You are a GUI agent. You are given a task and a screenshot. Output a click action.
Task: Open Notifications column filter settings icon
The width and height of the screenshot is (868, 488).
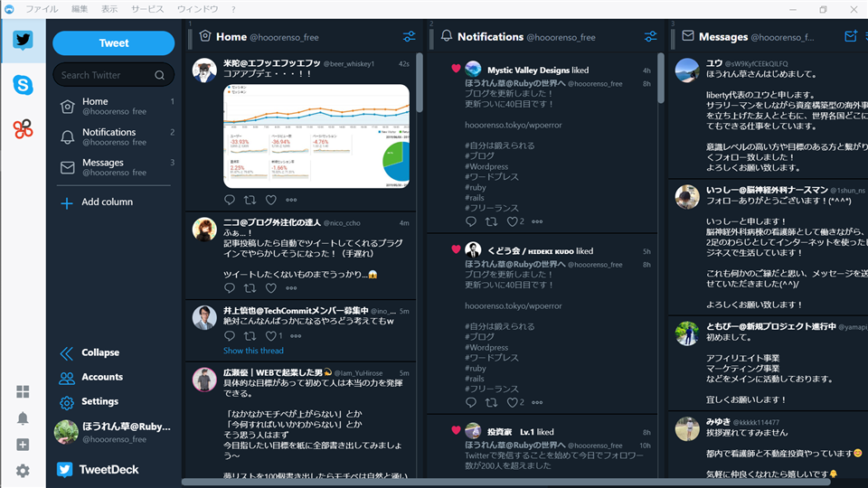point(650,37)
